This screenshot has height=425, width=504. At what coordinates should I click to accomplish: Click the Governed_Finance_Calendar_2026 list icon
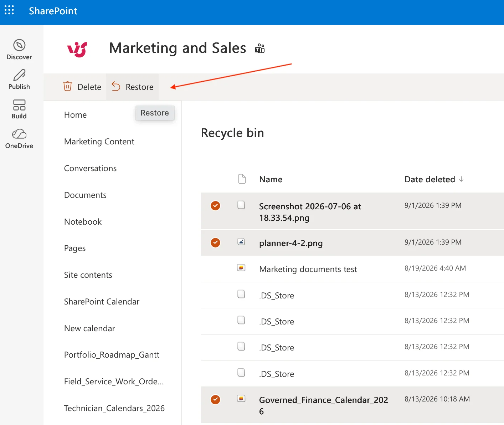coord(241,399)
